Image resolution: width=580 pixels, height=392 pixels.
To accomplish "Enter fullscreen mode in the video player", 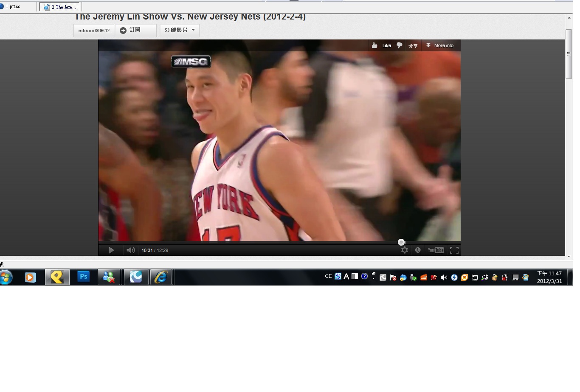I will pos(454,250).
